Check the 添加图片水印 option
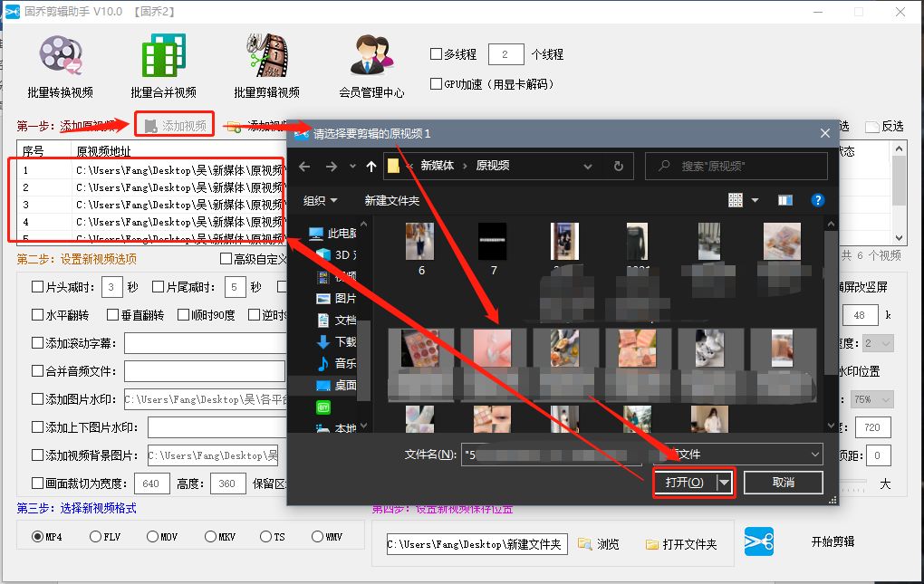Image resolution: width=924 pixels, height=584 pixels. pyautogui.click(x=38, y=399)
